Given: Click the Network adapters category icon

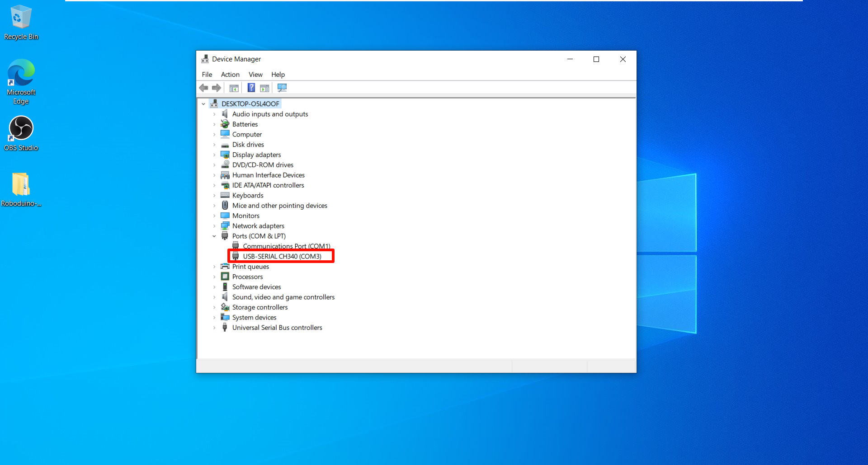Looking at the screenshot, I should 225,225.
